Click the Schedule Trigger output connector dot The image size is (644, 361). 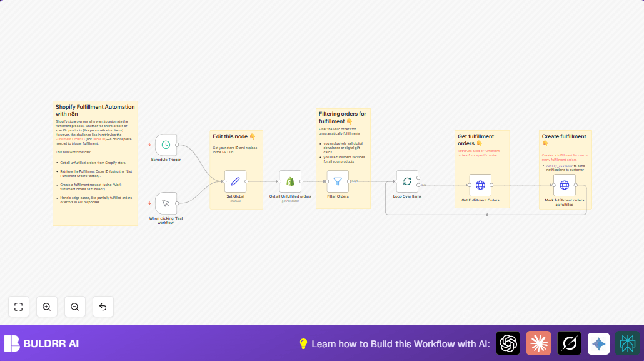pyautogui.click(x=177, y=145)
